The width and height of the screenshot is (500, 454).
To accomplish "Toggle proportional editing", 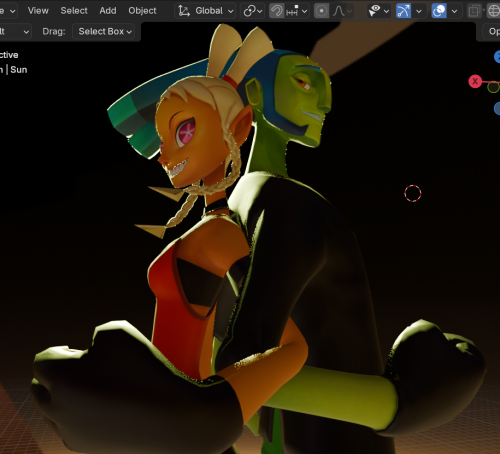I will point(321,11).
